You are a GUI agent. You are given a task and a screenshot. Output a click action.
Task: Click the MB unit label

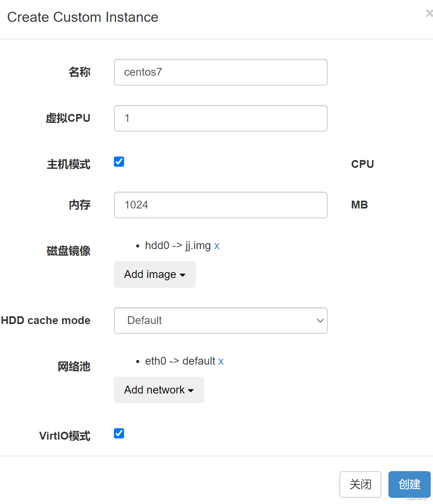tap(360, 205)
